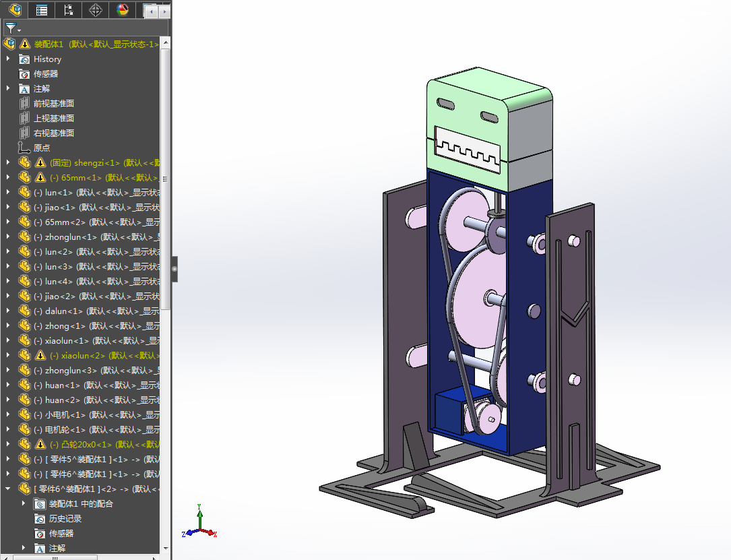Open the DimXpertManager crosshair tab
731x560 pixels.
click(x=96, y=9)
